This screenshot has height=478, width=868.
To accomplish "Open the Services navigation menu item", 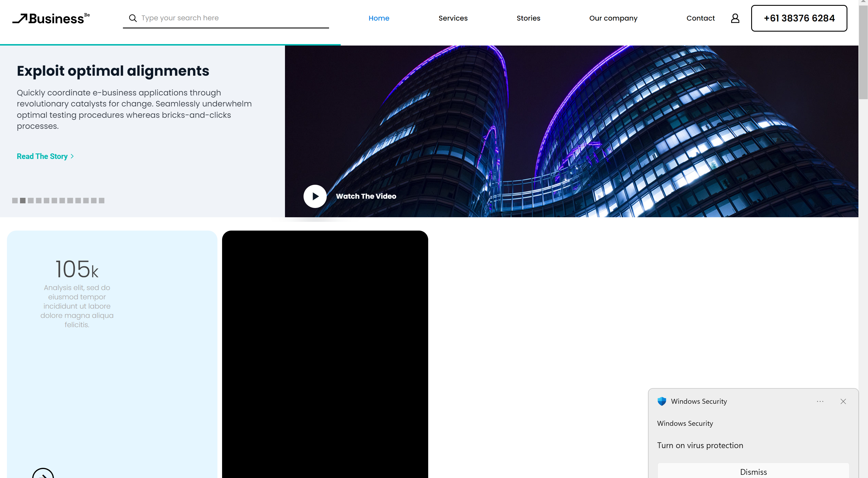I will [x=453, y=18].
